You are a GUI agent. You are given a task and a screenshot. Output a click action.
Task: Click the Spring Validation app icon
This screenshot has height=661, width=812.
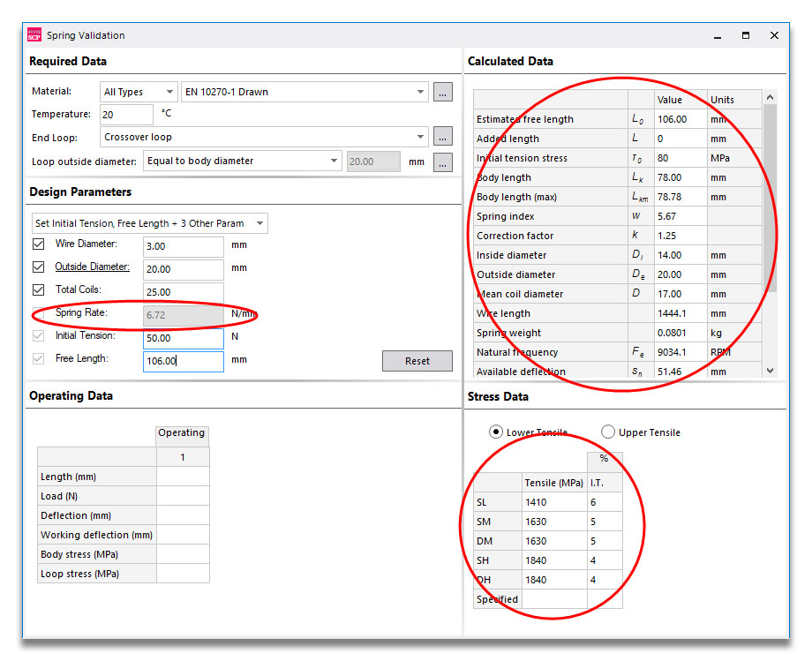pos(34,34)
